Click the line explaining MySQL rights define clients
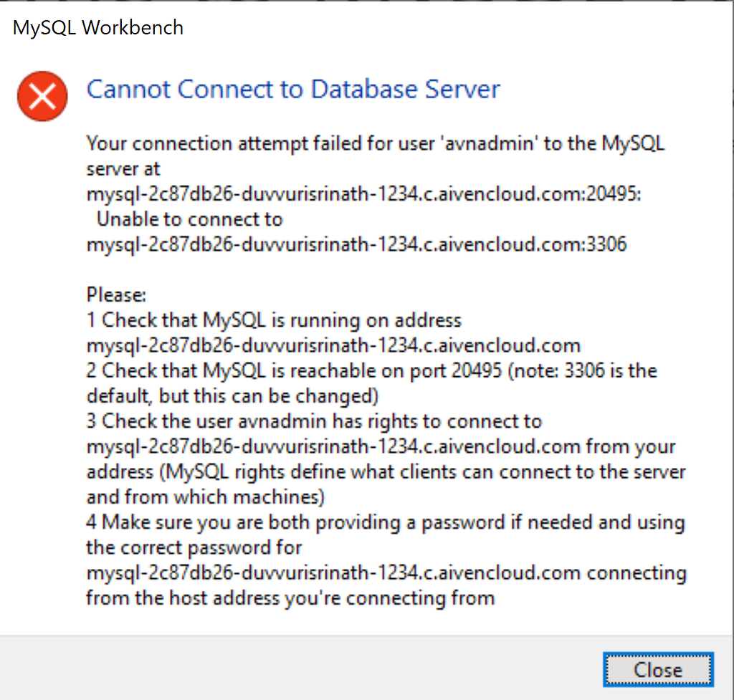Viewport: 734px width, 700px height. (386, 471)
